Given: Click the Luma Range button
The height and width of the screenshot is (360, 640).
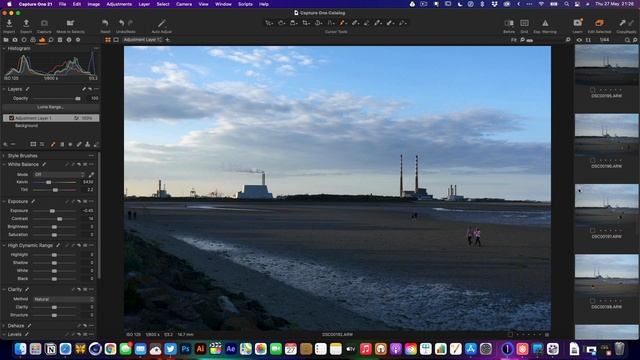Looking at the screenshot, I should pos(51,107).
